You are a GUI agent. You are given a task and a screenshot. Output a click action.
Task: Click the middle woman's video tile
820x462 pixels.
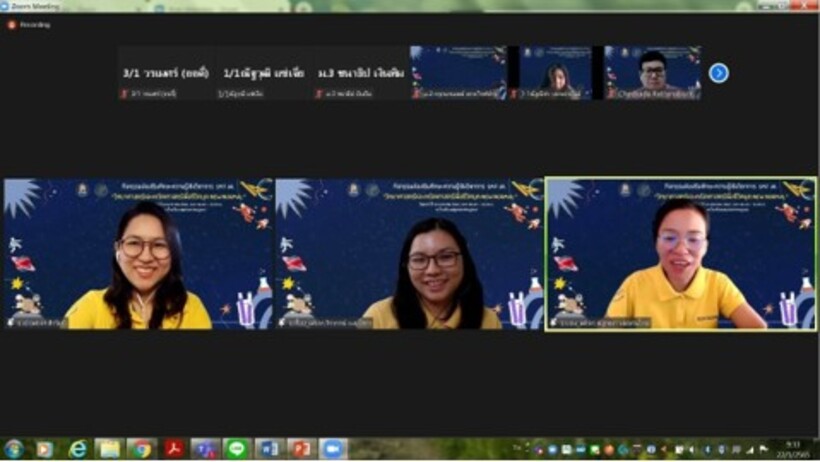click(409, 254)
